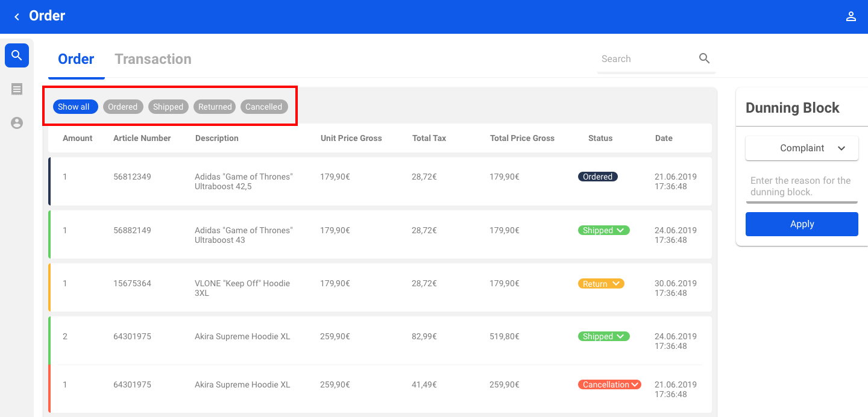The image size is (868, 417).
Task: Select the search icon in left sidebar
Action: pos(17,55)
